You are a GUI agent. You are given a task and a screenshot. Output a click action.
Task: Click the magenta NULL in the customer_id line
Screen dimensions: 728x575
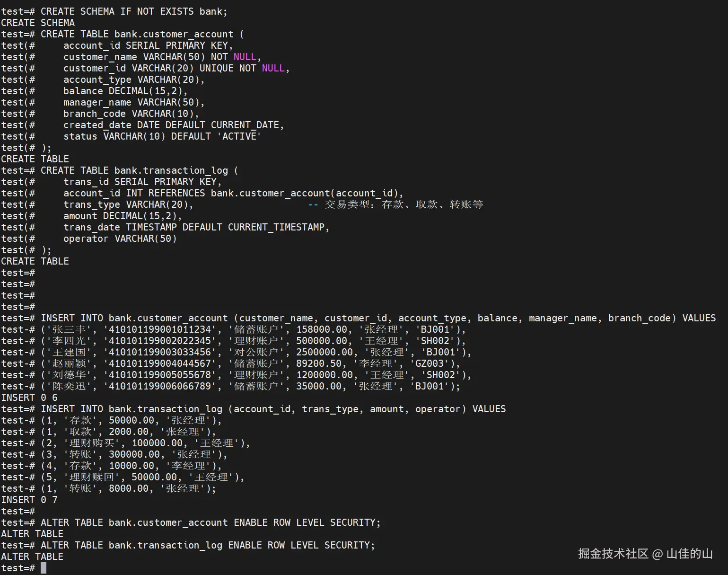pos(273,68)
